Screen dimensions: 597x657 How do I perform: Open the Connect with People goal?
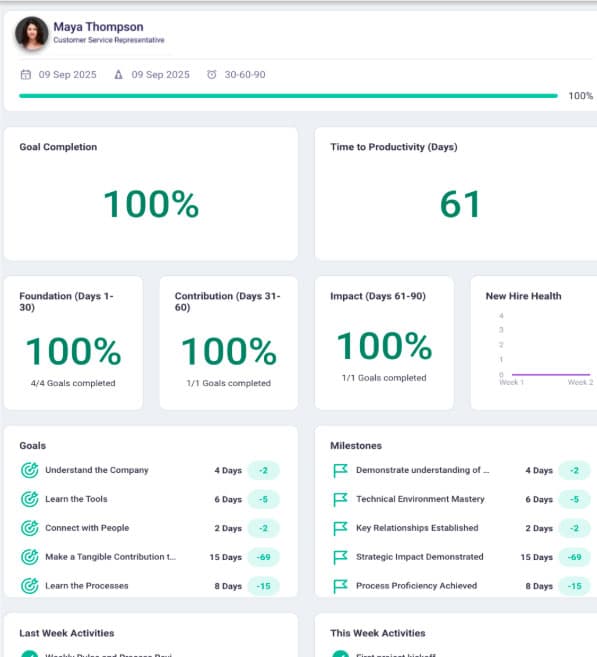[87, 528]
